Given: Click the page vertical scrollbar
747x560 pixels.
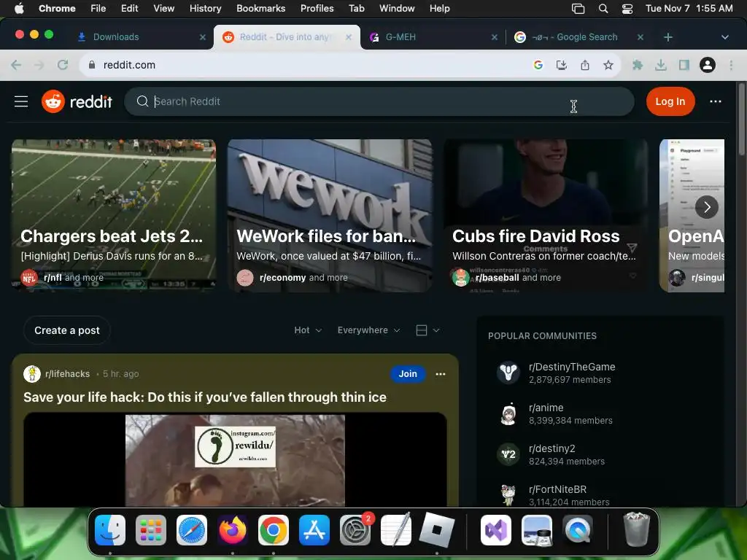Looking at the screenshot, I should (741, 119).
